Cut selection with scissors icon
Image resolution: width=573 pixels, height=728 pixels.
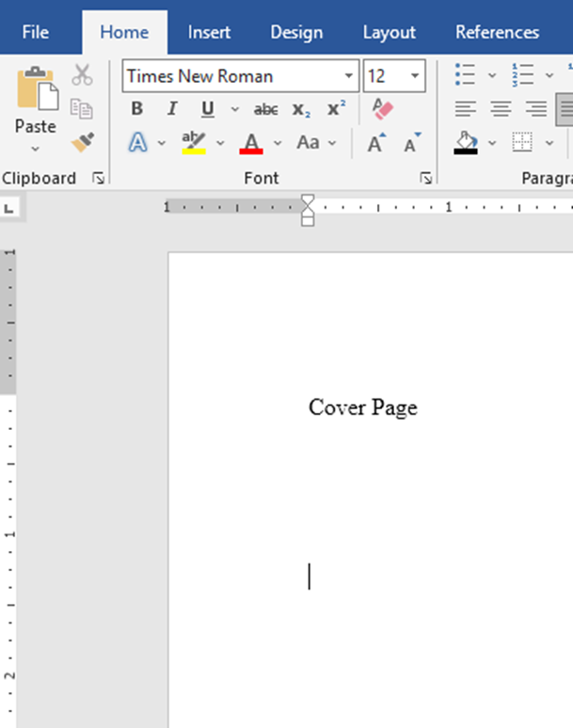82,74
